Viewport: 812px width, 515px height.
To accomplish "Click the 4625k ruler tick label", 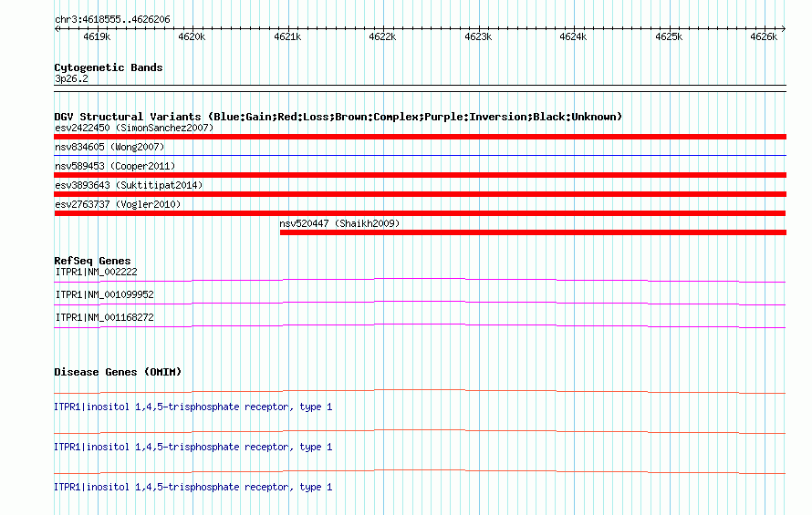I will [x=669, y=36].
